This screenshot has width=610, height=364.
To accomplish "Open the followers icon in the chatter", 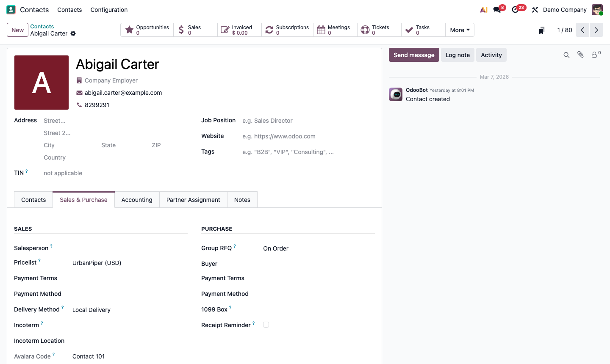I will (x=594, y=54).
